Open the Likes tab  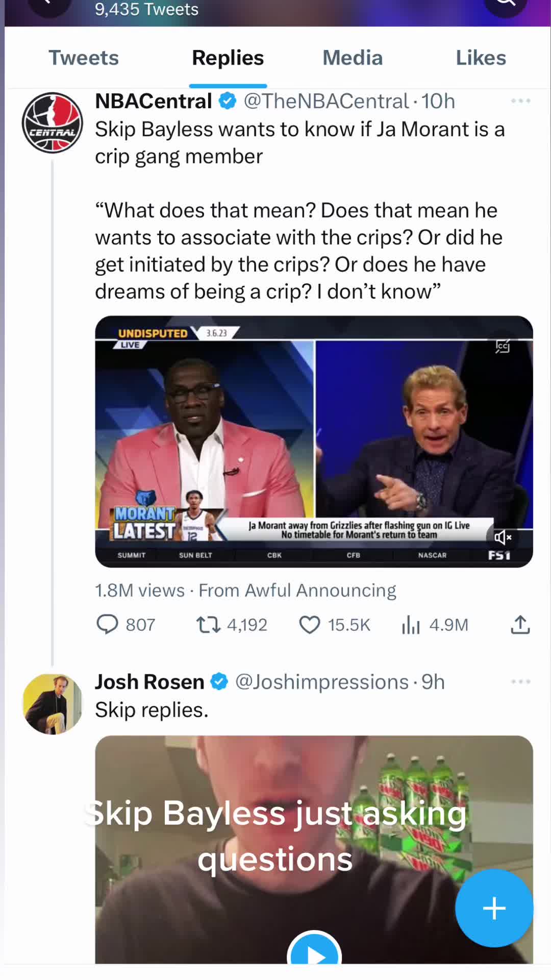[x=481, y=58]
